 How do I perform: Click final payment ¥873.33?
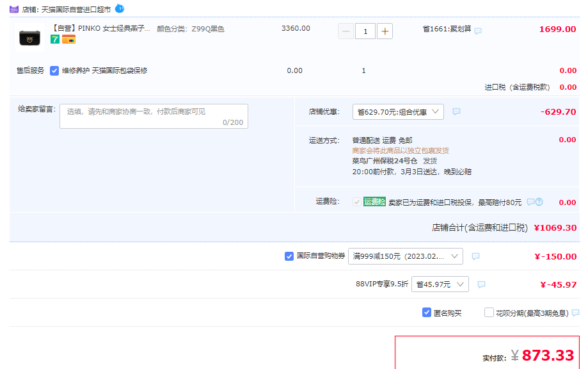tap(542, 355)
